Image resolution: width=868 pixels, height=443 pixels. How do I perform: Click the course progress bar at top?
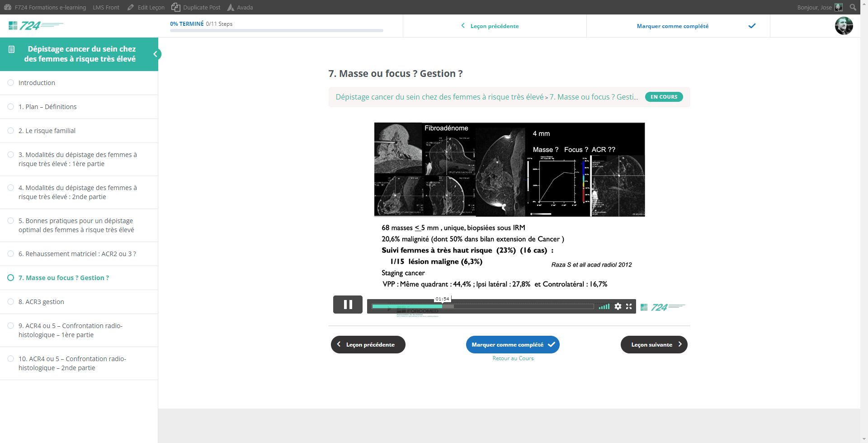point(277,30)
